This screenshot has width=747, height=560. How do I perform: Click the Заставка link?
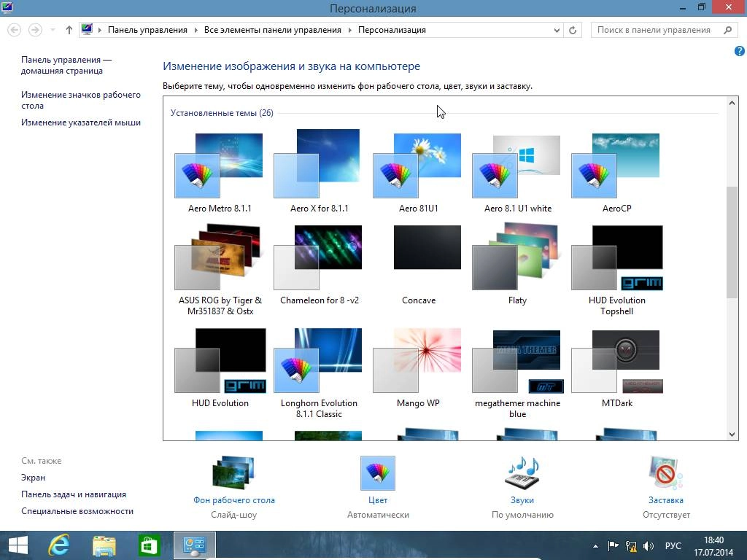[x=666, y=500]
